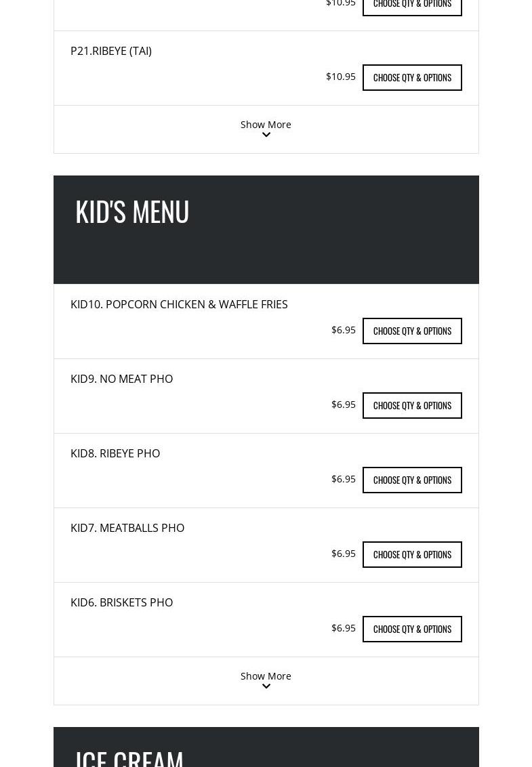
Task: Open the KID7. Meatballs Pho item title
Action: (x=127, y=528)
